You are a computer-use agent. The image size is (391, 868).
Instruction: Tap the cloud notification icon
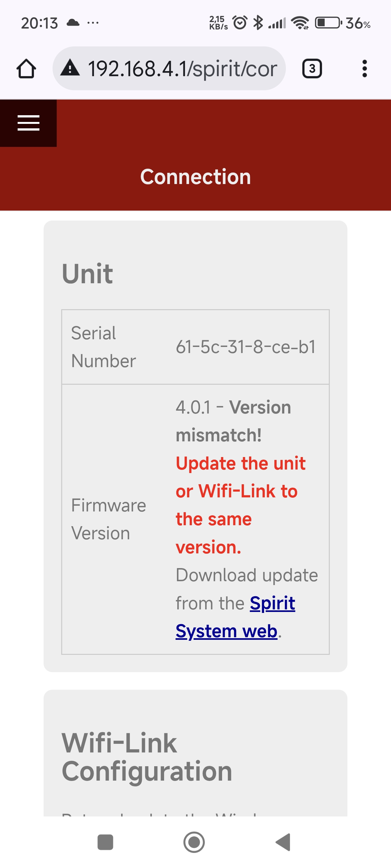tap(73, 23)
